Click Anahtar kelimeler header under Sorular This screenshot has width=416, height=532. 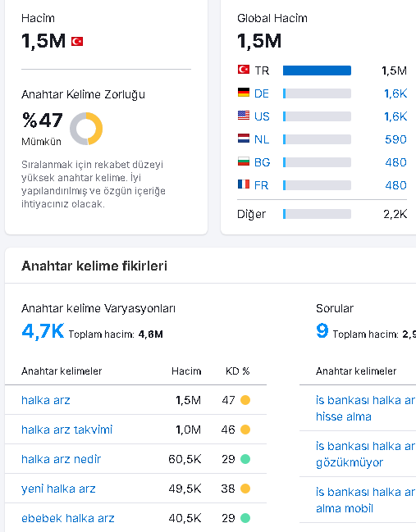pyautogui.click(x=356, y=371)
